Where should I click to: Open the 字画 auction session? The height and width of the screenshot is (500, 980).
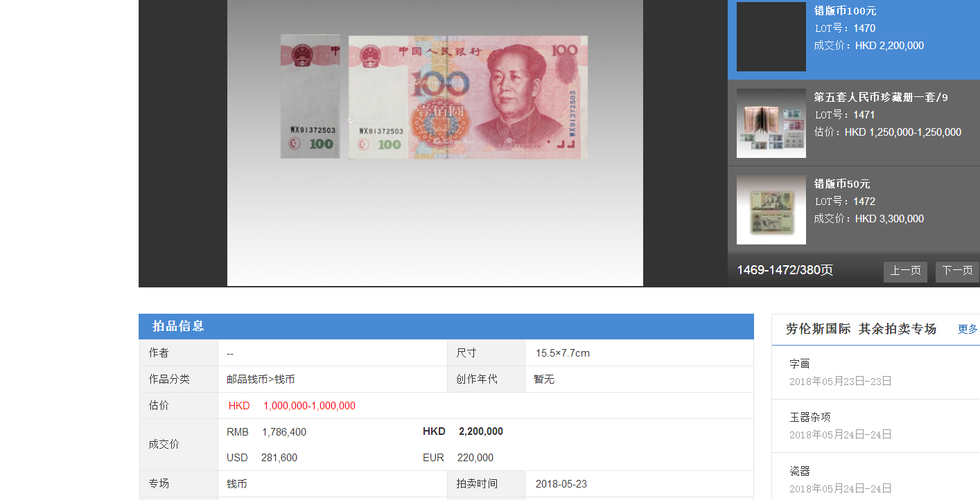pos(800,364)
